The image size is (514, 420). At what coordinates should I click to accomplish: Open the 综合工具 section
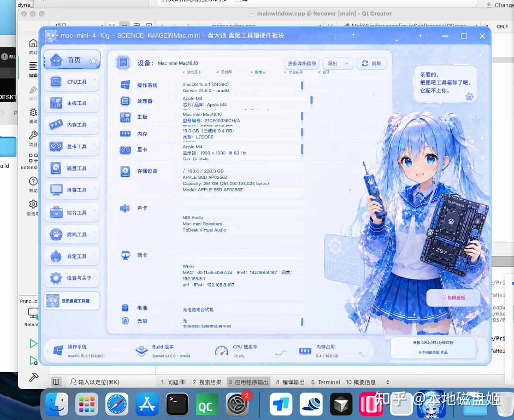[x=72, y=213]
